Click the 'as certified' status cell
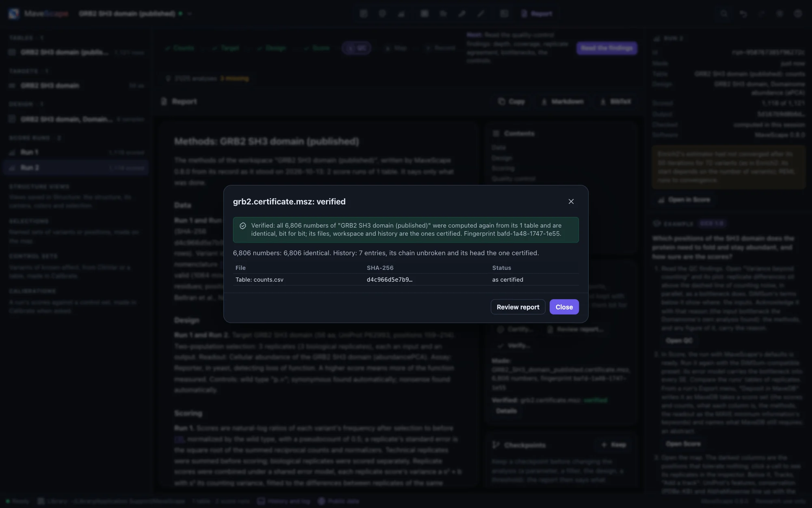Screen dimensions: 812x508 tap(508, 280)
